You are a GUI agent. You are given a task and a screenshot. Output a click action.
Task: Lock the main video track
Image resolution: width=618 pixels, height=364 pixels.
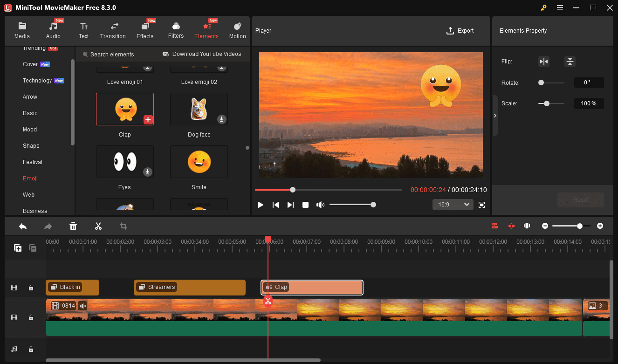pyautogui.click(x=31, y=317)
